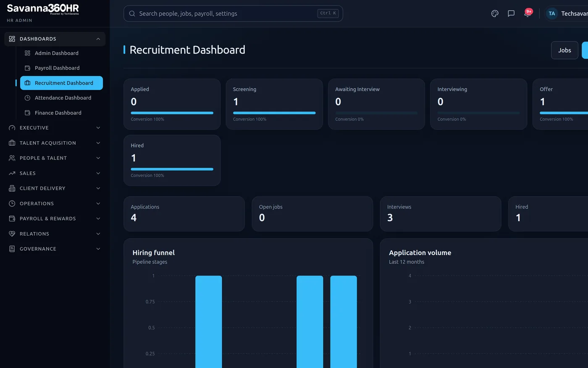Expand the Operations section chevron

[x=98, y=204]
